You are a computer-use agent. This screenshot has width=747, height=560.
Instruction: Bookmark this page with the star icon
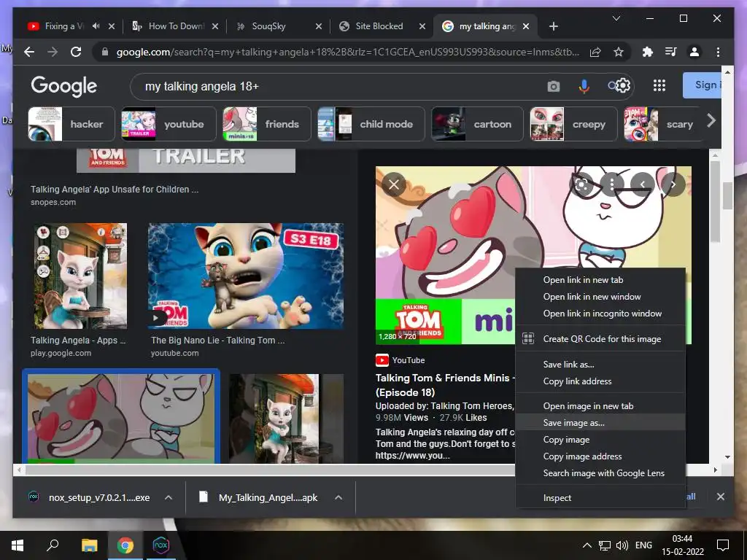(619, 52)
